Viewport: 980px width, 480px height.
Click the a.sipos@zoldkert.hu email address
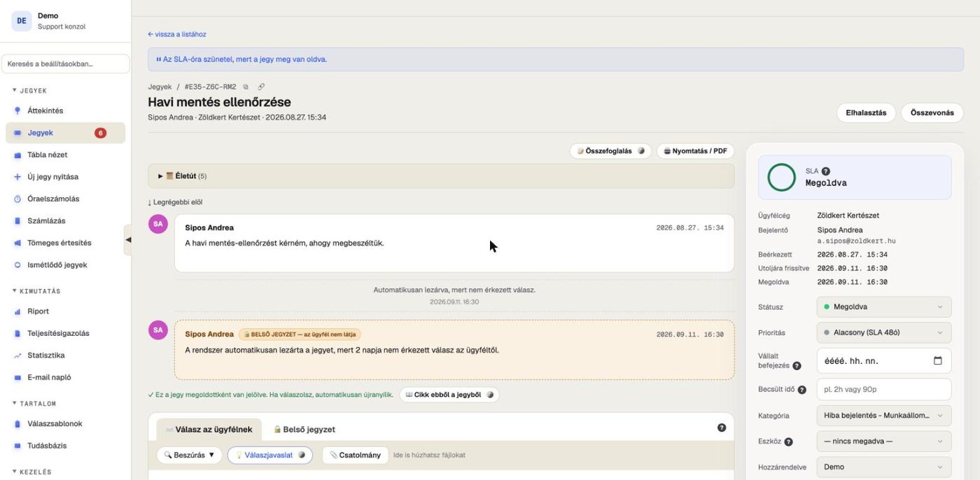pos(856,241)
